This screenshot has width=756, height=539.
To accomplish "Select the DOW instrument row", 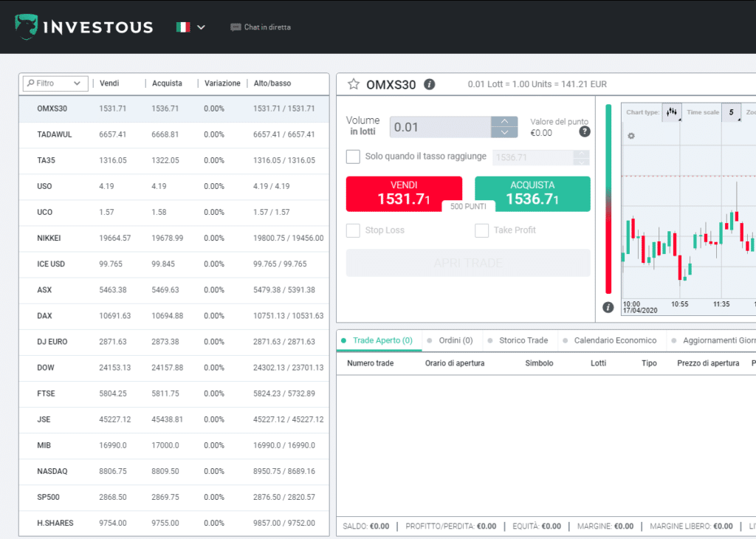I will click(x=174, y=368).
